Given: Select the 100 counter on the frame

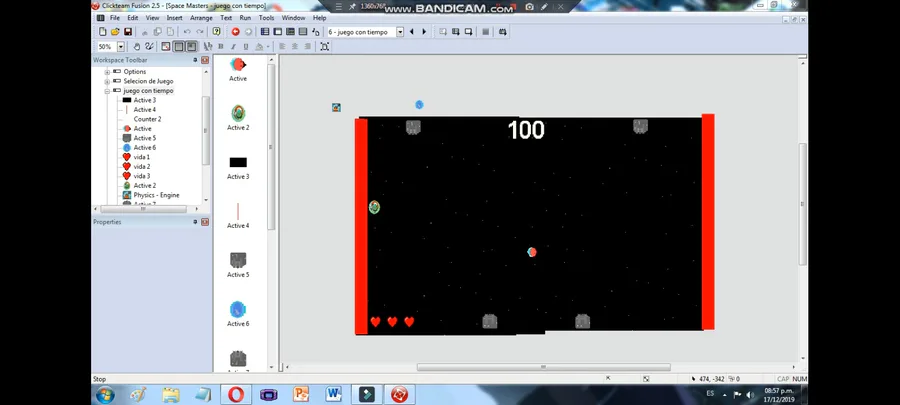Looking at the screenshot, I should (526, 130).
